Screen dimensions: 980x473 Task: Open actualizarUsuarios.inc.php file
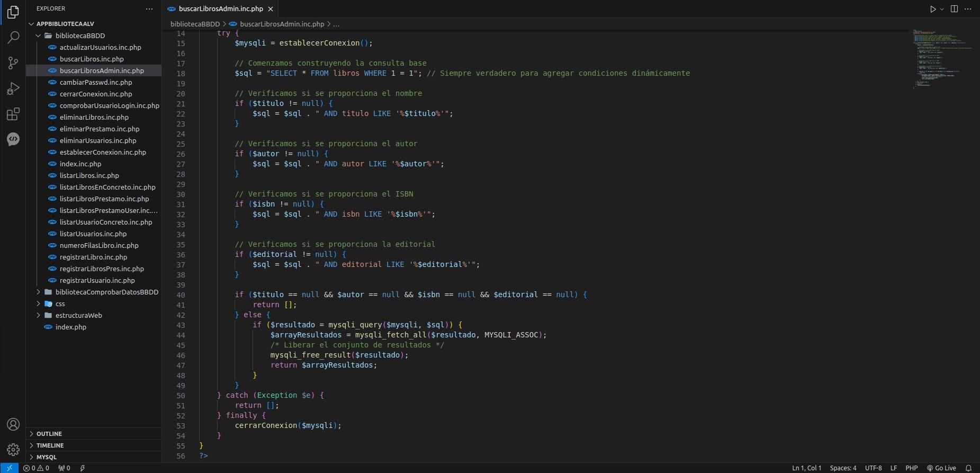pyautogui.click(x=94, y=47)
